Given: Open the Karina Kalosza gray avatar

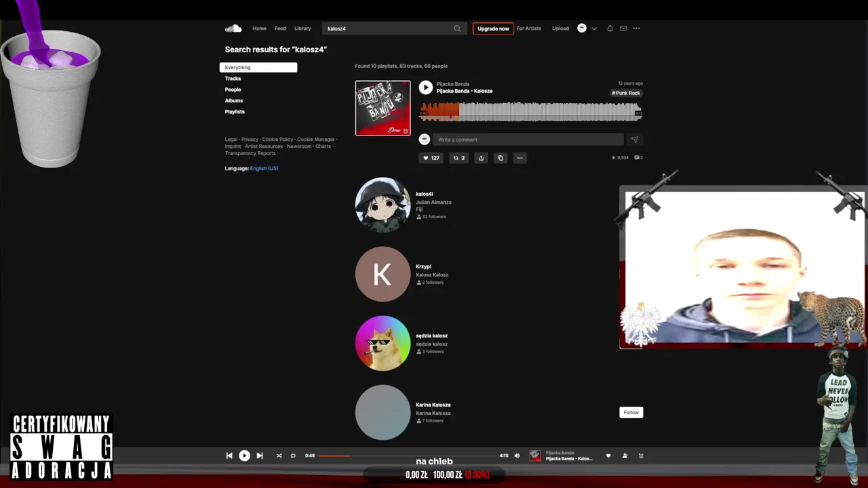Looking at the screenshot, I should point(382,412).
